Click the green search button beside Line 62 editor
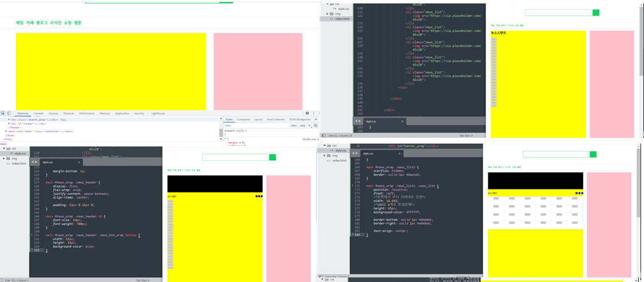The height and width of the screenshot is (282, 644). (596, 13)
